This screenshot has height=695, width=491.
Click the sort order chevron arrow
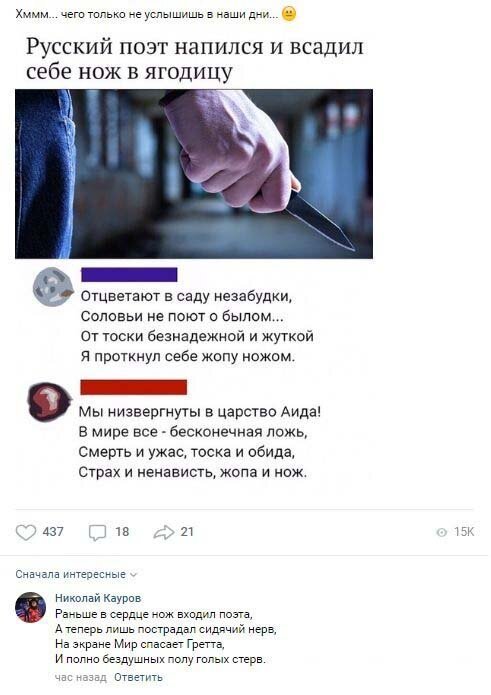click(133, 575)
